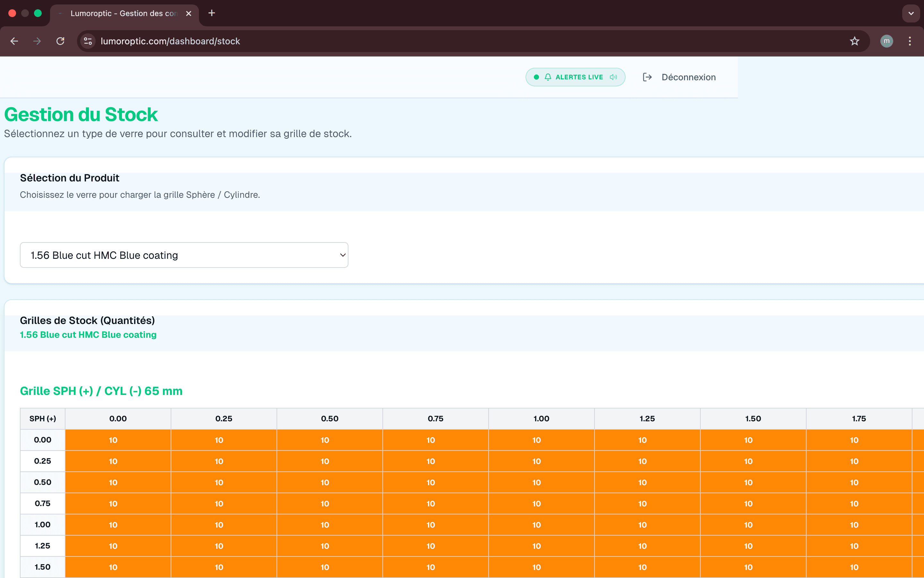Edit stock cell SPH 1.00, CYL 1.00

click(x=542, y=525)
